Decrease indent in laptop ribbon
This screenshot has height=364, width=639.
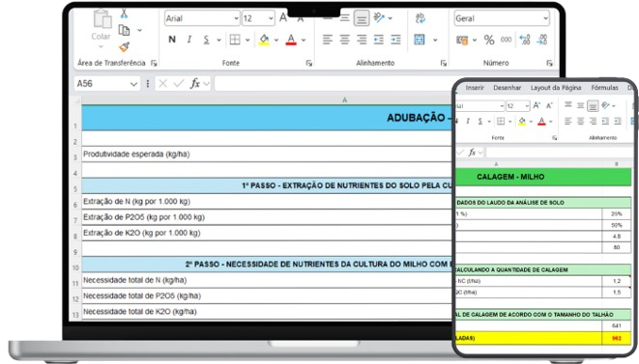pos(379,40)
